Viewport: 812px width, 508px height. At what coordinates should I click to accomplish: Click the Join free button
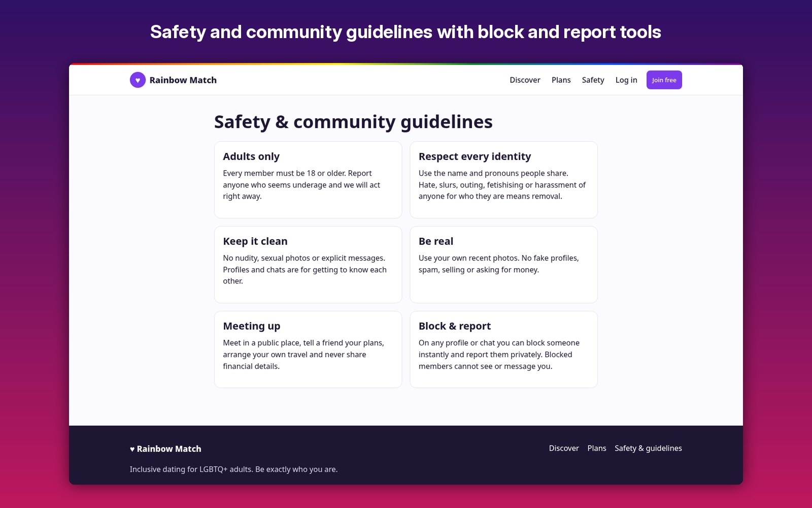click(664, 80)
